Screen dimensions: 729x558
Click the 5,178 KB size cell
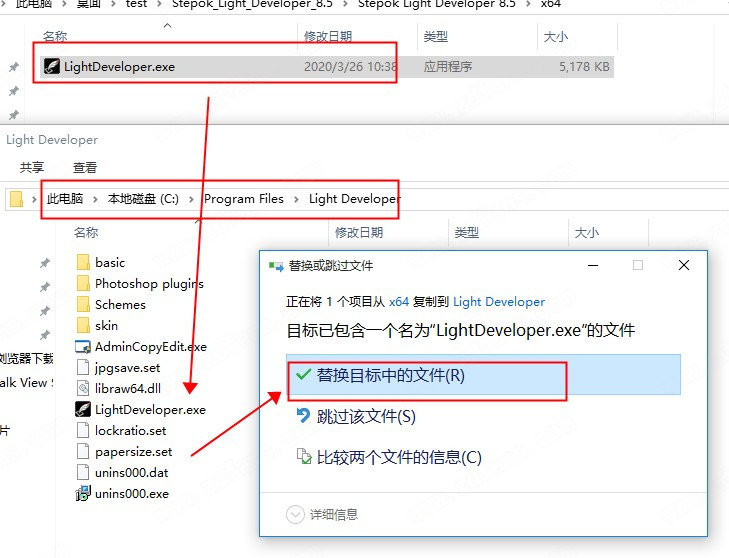point(584,66)
